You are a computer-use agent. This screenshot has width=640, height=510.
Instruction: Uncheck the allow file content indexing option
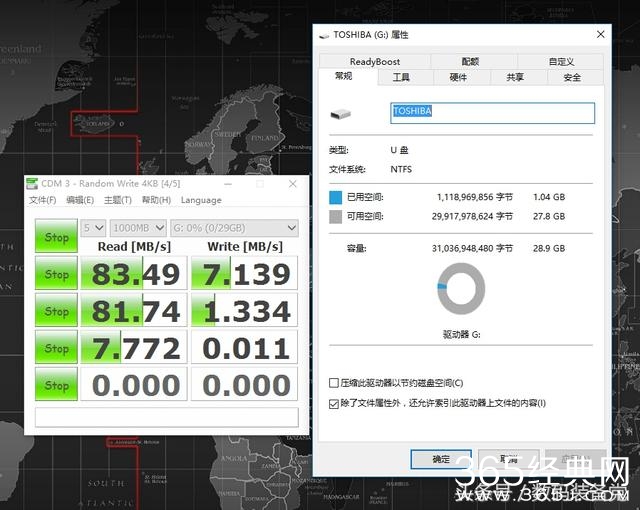pos(334,403)
